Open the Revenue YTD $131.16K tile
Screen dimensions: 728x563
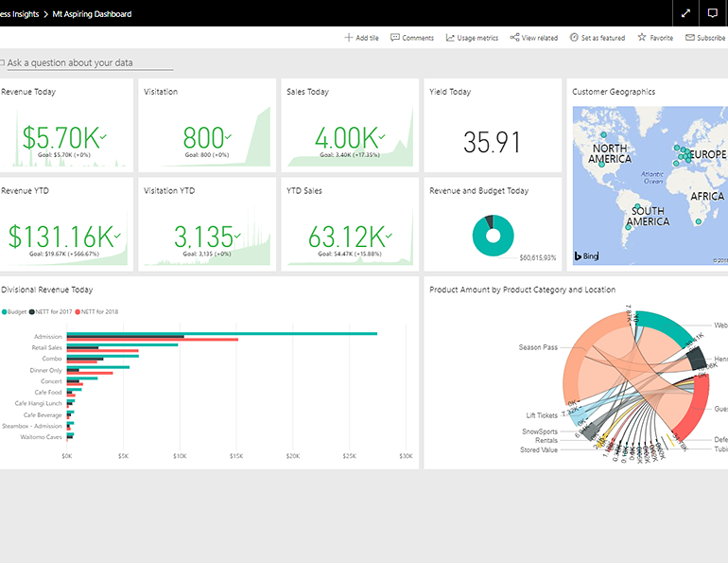coord(66,224)
